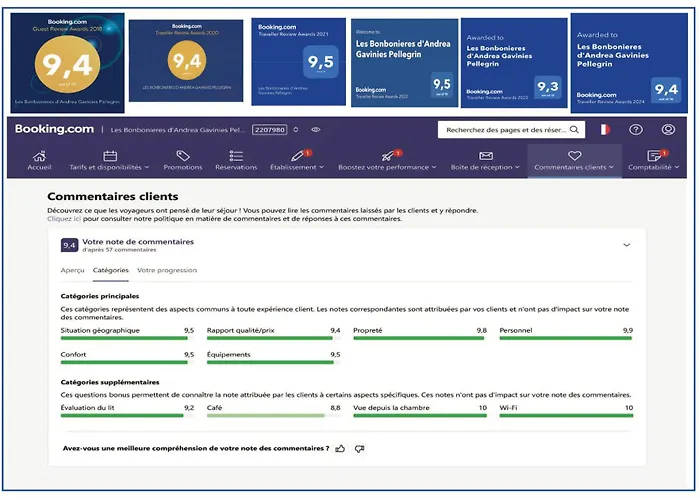
Task: Open the Tarifs et disponibilités calendar icon
Action: coord(110,156)
